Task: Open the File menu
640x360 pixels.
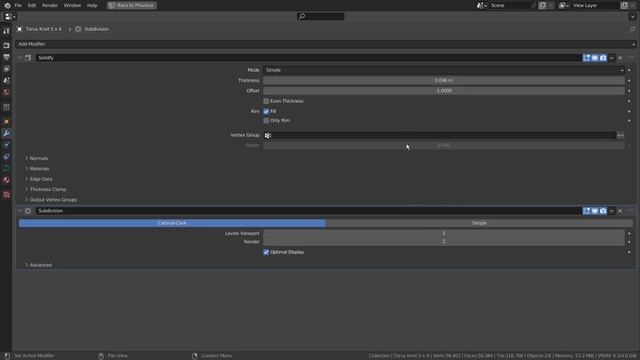Action: [x=18, y=5]
